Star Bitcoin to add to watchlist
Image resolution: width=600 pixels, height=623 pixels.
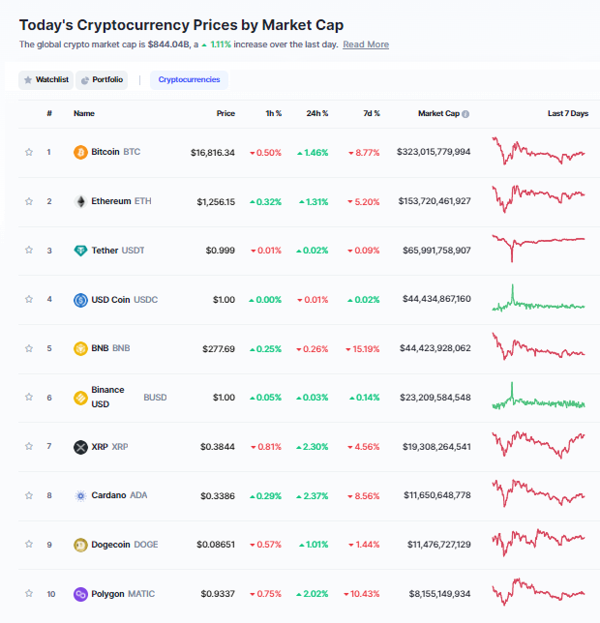[29, 152]
